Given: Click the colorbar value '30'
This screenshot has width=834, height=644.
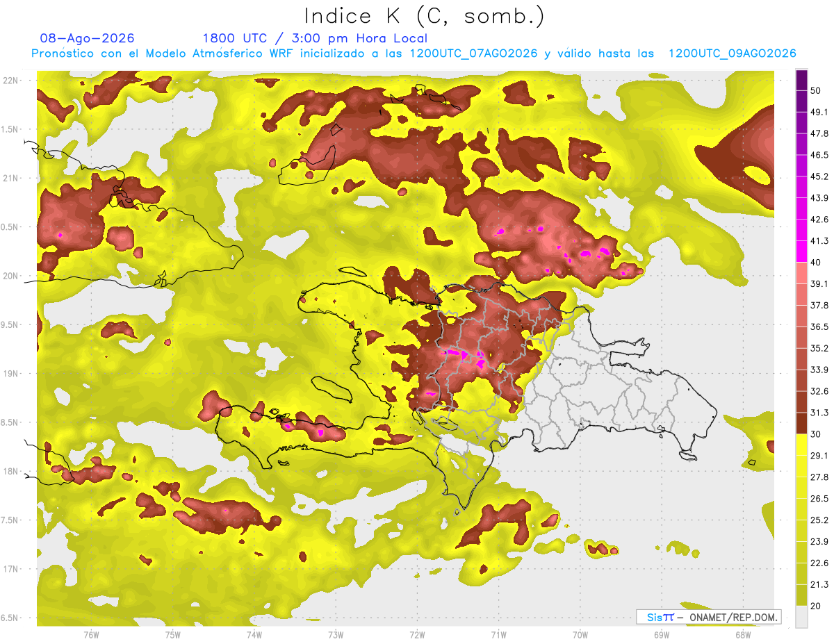Looking at the screenshot, I should [817, 434].
